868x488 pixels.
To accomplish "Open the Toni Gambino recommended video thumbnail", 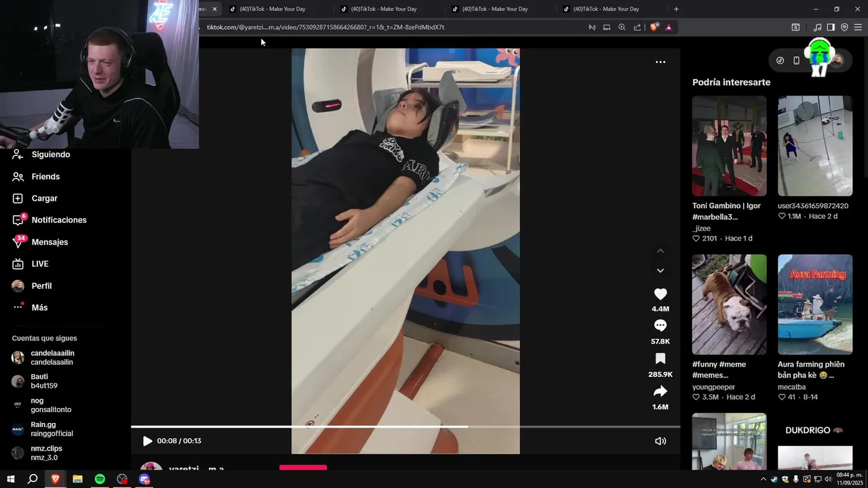I will tap(729, 146).
